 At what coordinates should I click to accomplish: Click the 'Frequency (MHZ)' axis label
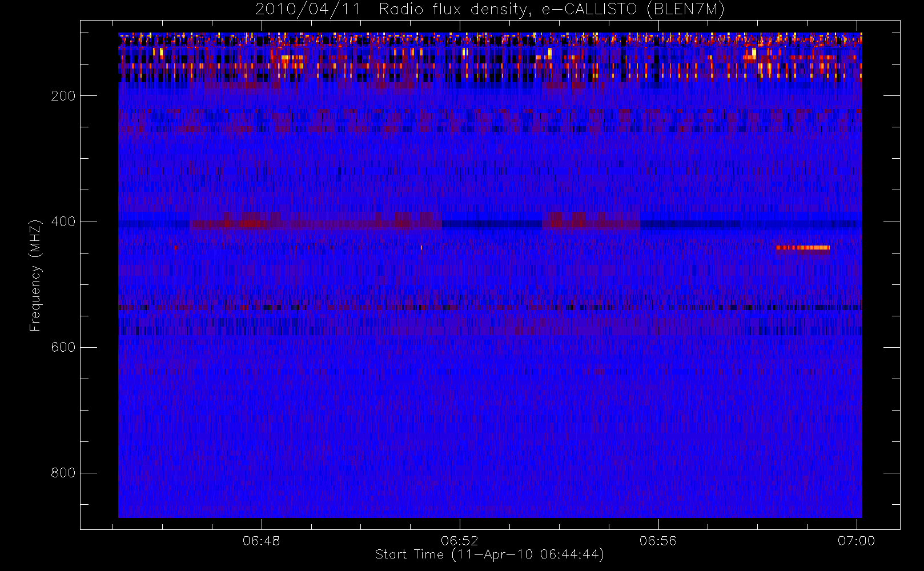pyautogui.click(x=35, y=275)
